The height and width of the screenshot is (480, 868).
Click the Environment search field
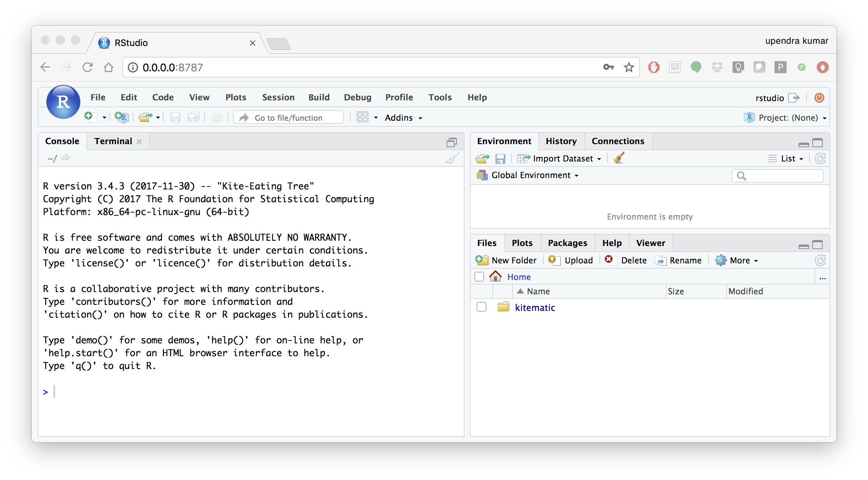pos(778,176)
